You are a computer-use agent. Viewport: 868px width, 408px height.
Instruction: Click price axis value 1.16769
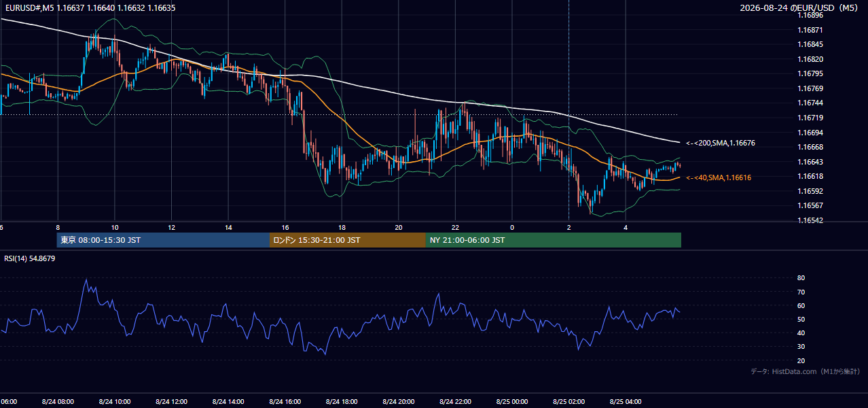(x=812, y=88)
